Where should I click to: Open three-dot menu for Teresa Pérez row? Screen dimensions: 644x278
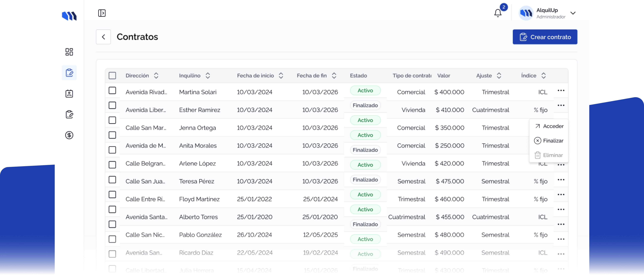[561, 180]
